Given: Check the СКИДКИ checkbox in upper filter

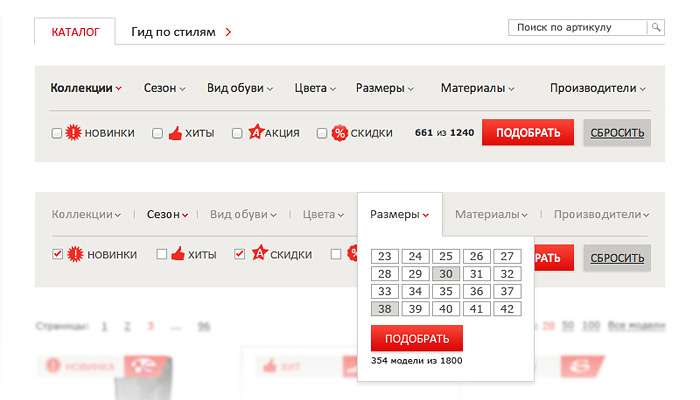Looking at the screenshot, I should [321, 133].
